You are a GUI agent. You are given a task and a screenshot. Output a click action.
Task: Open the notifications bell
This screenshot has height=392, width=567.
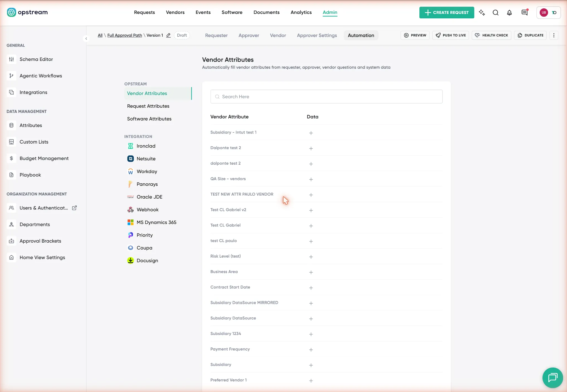pyautogui.click(x=509, y=13)
